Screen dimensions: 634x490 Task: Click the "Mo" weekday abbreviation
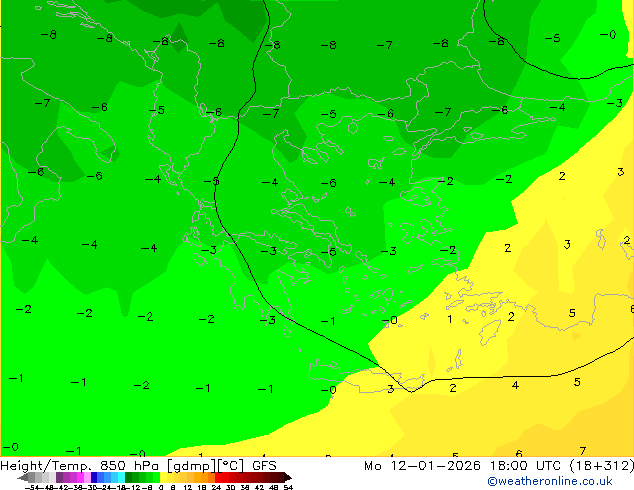point(373,466)
